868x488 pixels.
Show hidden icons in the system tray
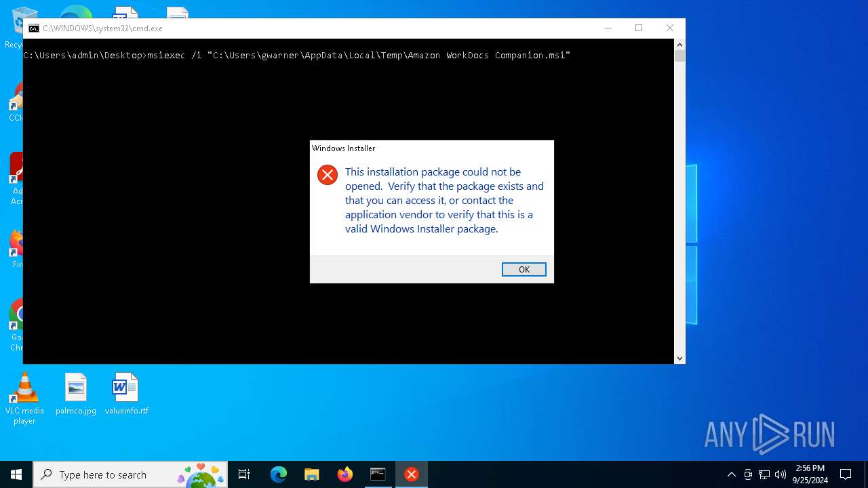click(731, 474)
